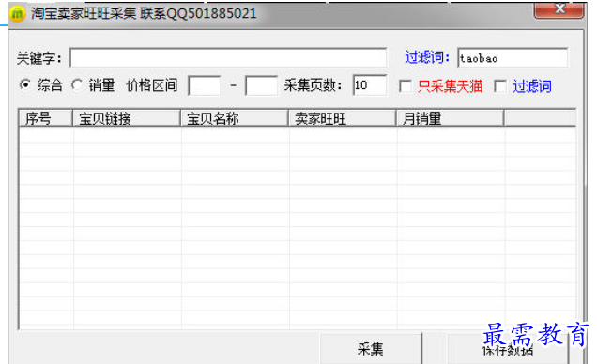This screenshot has width=597, height=364.
Task: Click the yellow app icon in title bar
Action: point(17,14)
